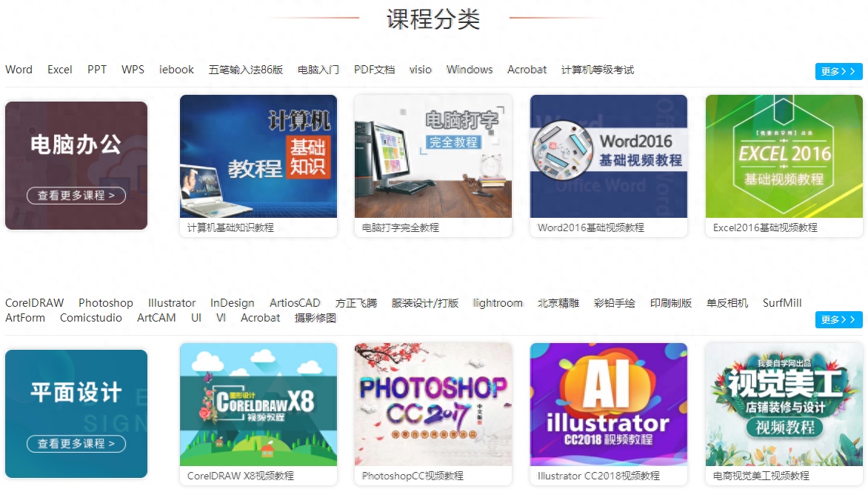This screenshot has width=868, height=492.
Task: Open Acrobat link in office row
Action: click(527, 70)
